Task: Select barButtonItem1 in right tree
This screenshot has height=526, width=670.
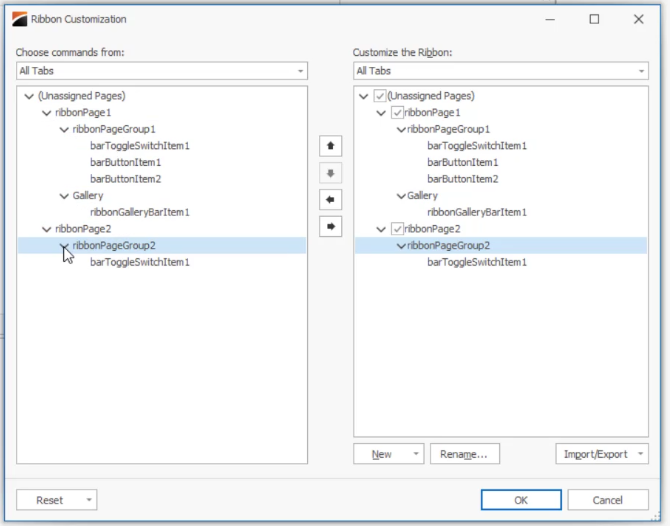Action: [x=463, y=162]
